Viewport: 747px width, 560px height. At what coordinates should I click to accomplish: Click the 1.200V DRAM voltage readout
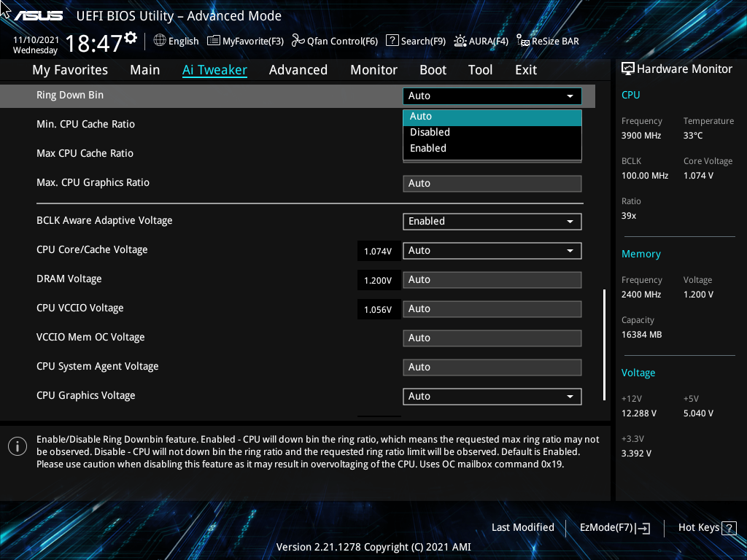[379, 281]
